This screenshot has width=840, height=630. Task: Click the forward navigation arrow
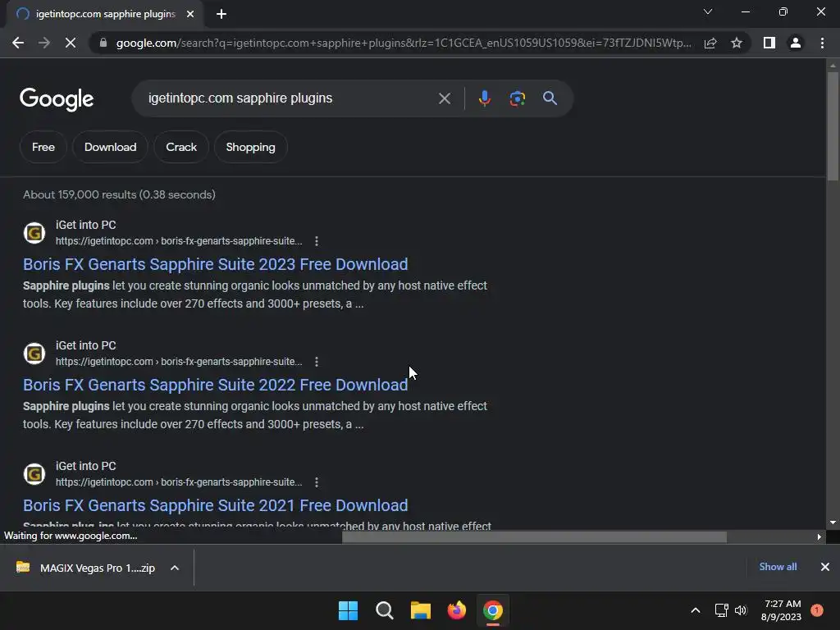(44, 43)
